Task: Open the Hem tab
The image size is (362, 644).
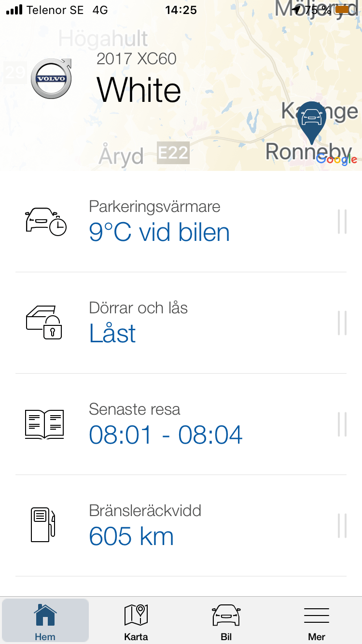Action: click(x=45, y=621)
